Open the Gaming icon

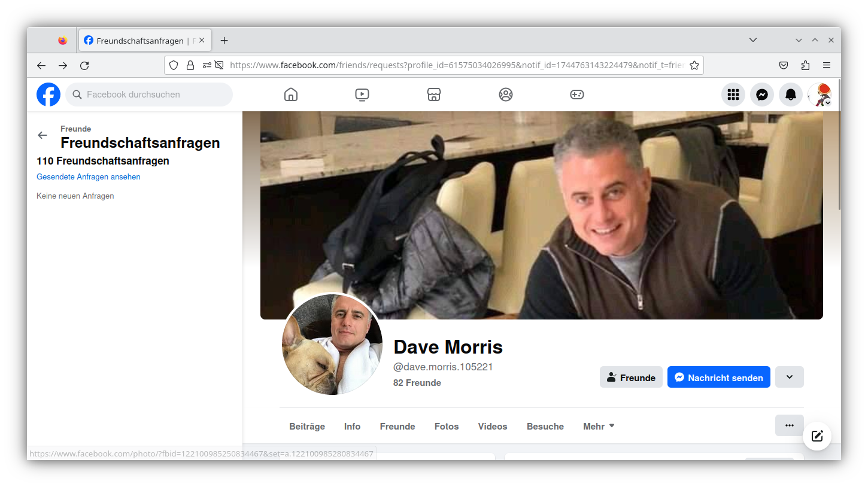576,94
